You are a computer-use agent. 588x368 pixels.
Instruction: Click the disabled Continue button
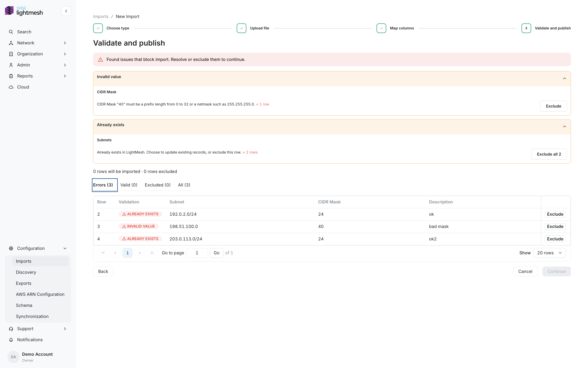pyautogui.click(x=556, y=271)
